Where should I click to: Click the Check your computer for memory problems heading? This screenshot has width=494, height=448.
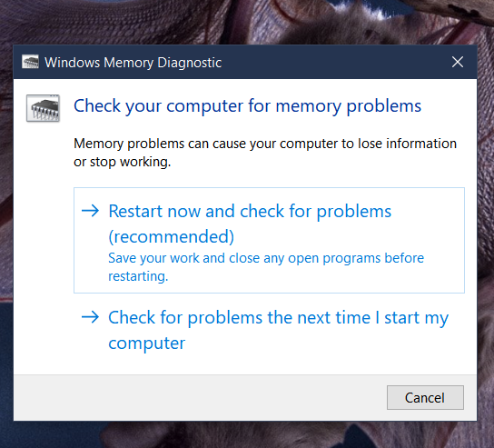(247, 106)
